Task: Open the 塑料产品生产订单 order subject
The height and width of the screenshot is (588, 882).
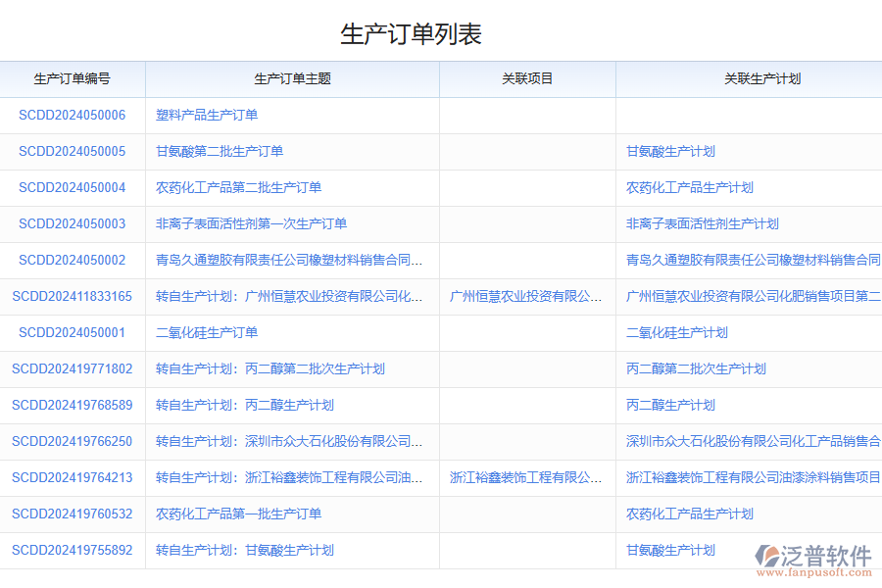Action: point(206,115)
